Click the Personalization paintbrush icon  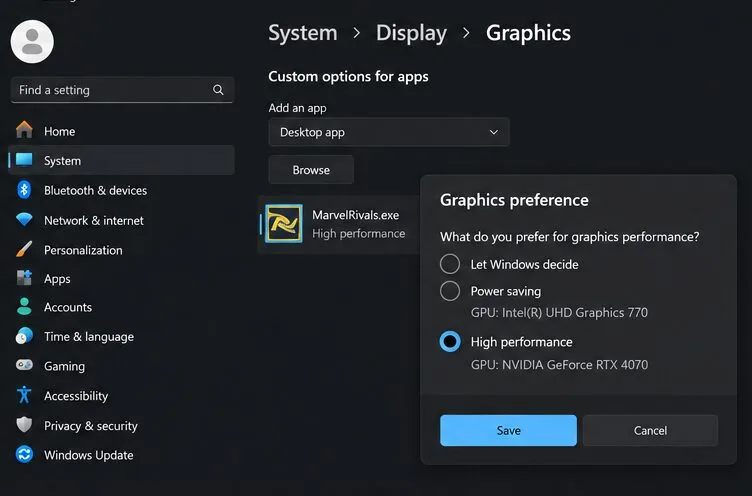coord(24,249)
